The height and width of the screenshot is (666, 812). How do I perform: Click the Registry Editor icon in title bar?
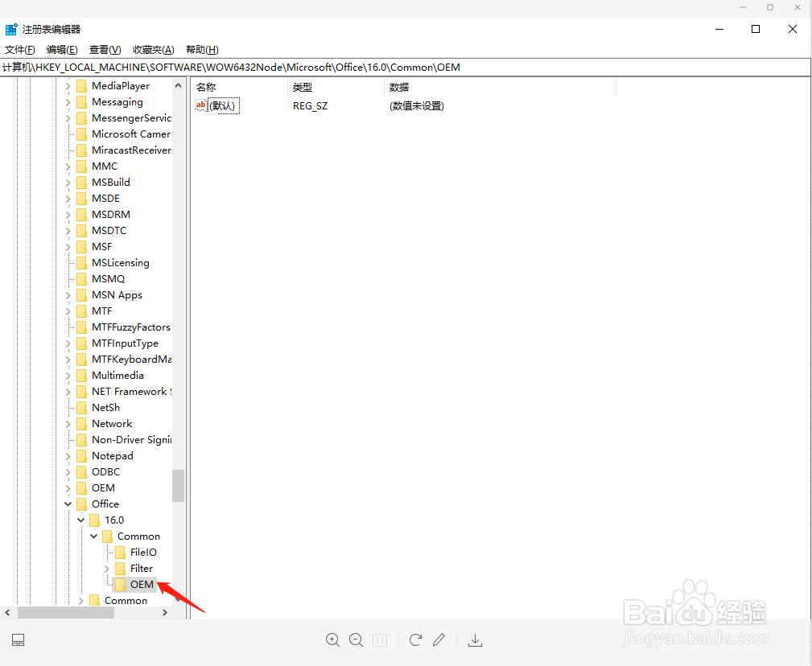point(12,28)
